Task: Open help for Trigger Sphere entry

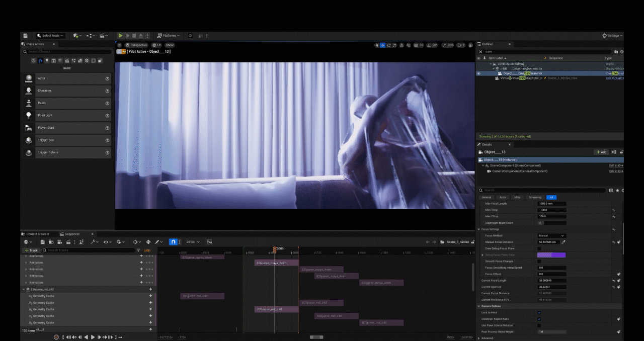Action: point(107,152)
